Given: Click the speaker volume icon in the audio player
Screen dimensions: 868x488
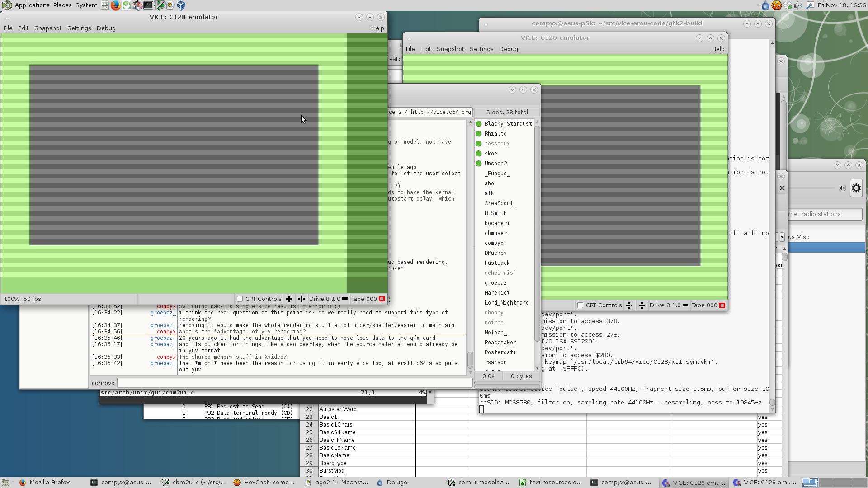Looking at the screenshot, I should coord(843,188).
